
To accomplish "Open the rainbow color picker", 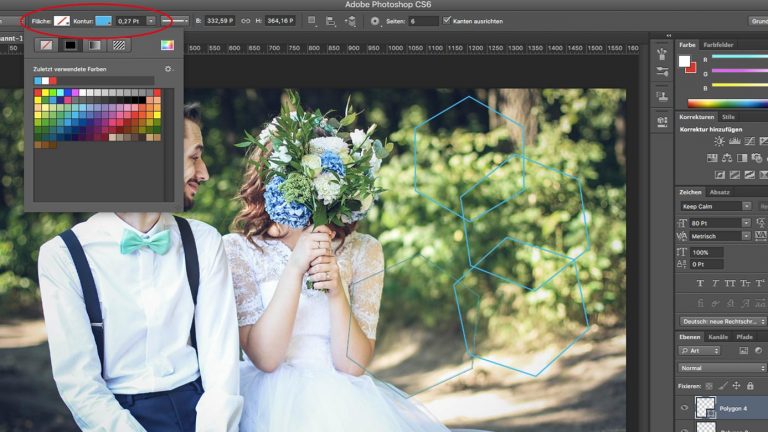I will pos(167,45).
